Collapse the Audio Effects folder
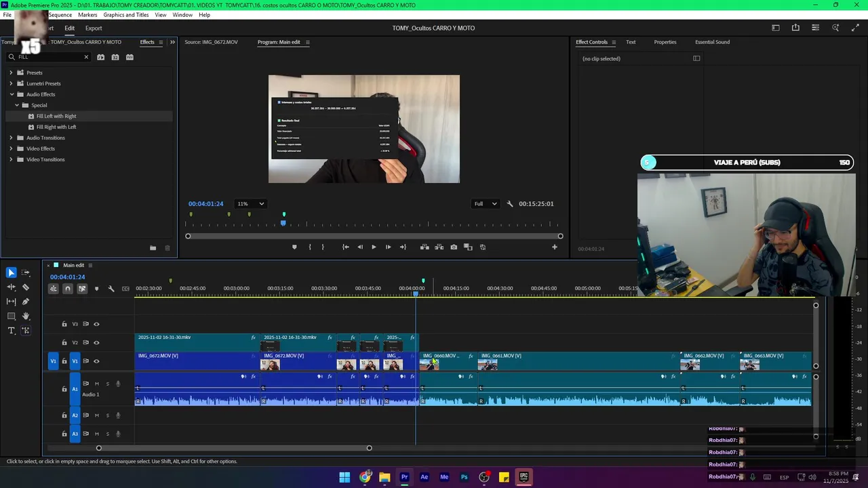This screenshot has width=868, height=488. click(12, 94)
